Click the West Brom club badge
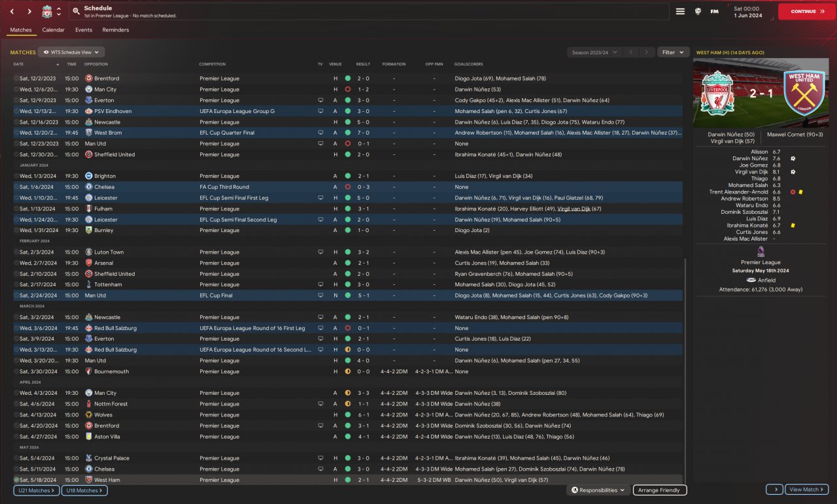This screenshot has height=504, width=837. [x=88, y=133]
